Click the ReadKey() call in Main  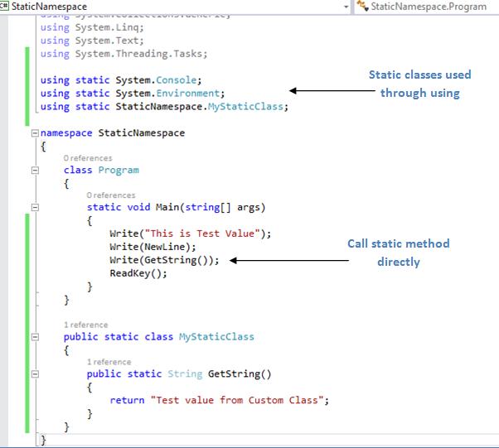point(138,273)
